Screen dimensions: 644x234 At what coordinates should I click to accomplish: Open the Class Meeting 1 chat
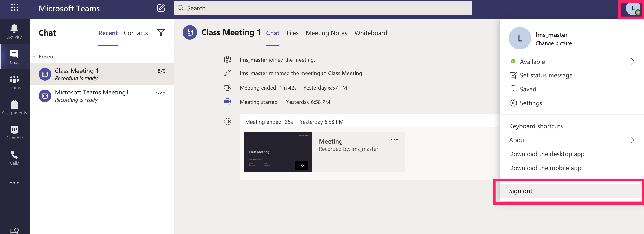pyautogui.click(x=101, y=74)
